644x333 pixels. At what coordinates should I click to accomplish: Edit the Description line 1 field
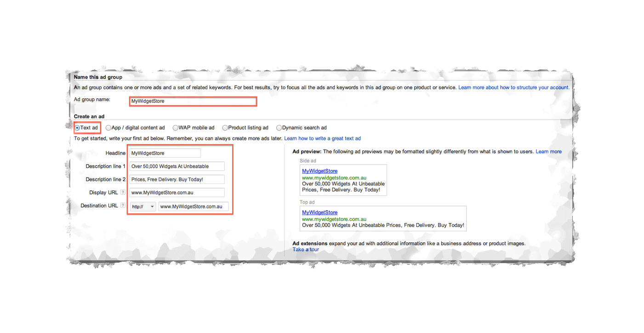click(x=177, y=166)
